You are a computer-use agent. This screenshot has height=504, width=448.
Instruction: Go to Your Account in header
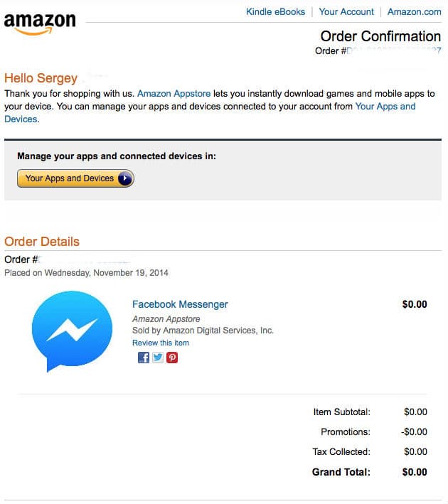pyautogui.click(x=346, y=12)
